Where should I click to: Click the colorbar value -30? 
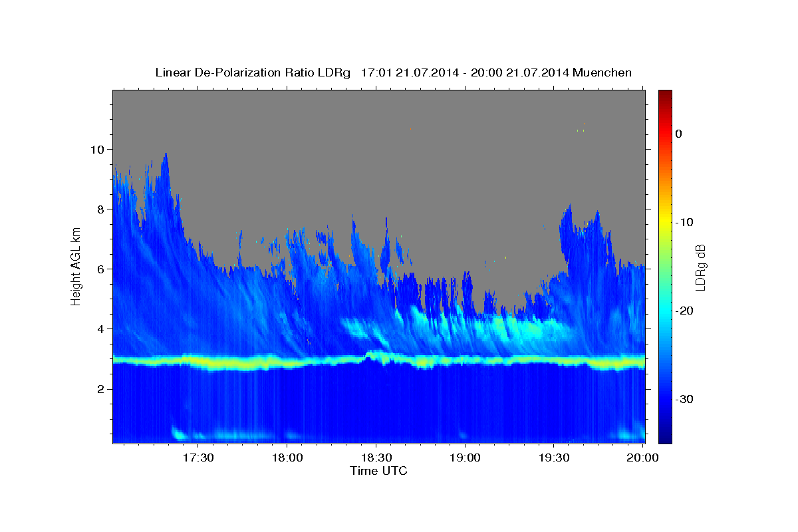click(684, 399)
